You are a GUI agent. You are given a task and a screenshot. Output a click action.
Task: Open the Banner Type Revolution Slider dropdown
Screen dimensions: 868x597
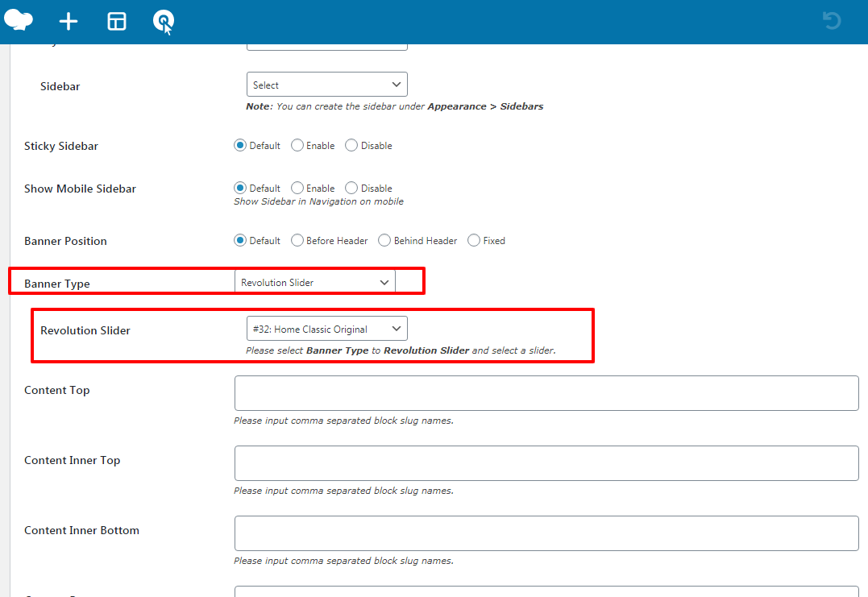pyautogui.click(x=315, y=282)
